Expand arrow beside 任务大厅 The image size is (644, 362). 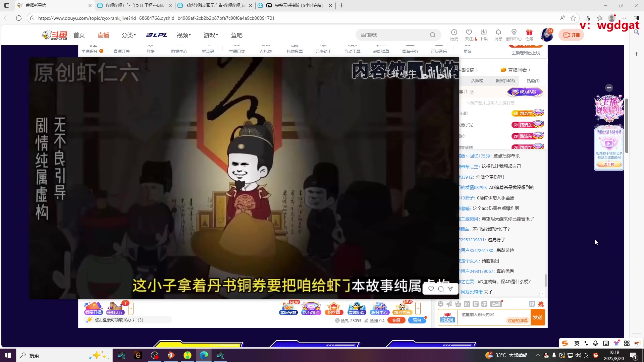point(131,308)
